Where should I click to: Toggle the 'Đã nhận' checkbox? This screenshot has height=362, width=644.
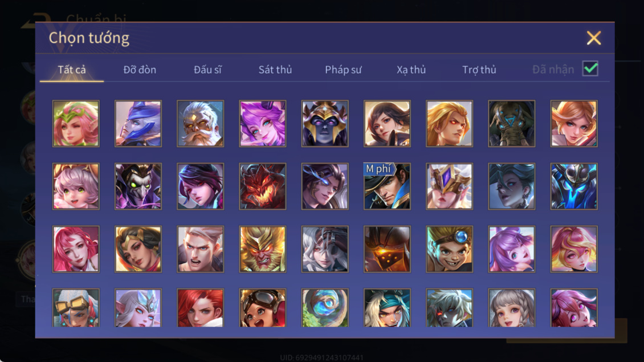point(590,68)
